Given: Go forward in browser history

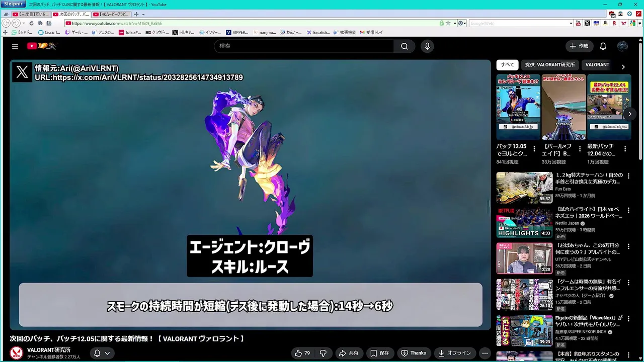Looking at the screenshot, I should point(16,23).
